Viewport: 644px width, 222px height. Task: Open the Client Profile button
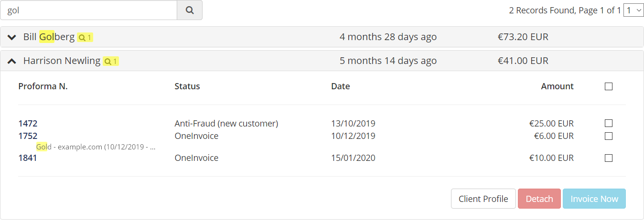[483, 199]
